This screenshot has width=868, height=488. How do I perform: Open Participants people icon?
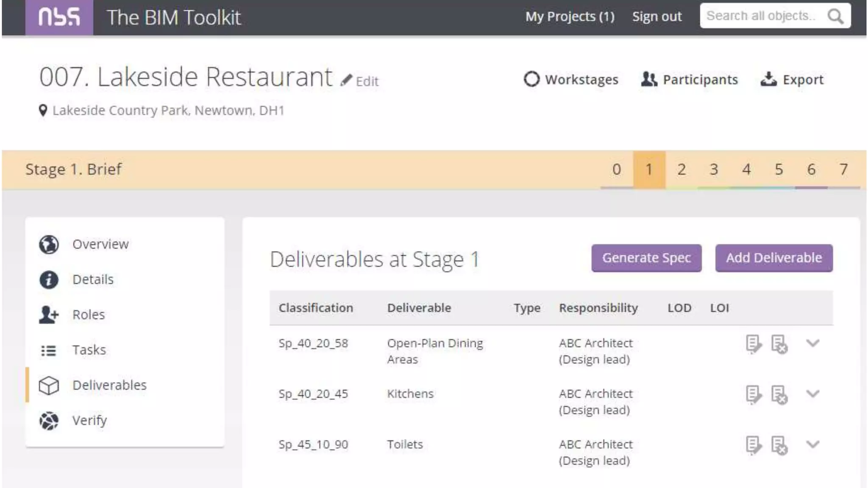coord(648,79)
